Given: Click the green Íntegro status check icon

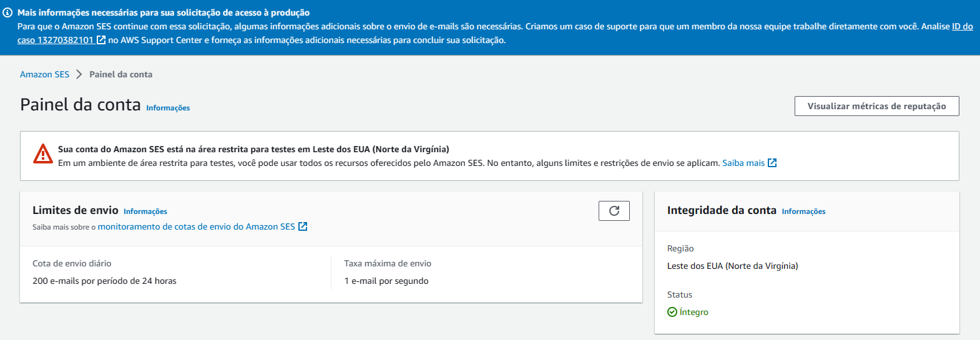Looking at the screenshot, I should click(x=672, y=312).
